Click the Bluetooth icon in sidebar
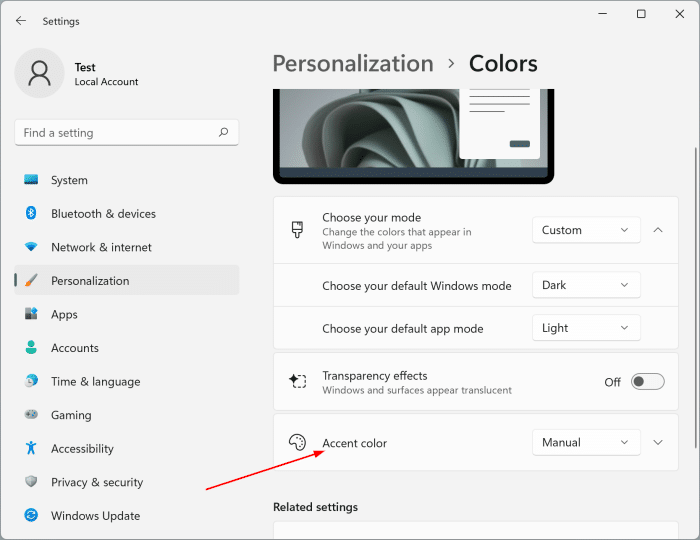 (x=31, y=213)
